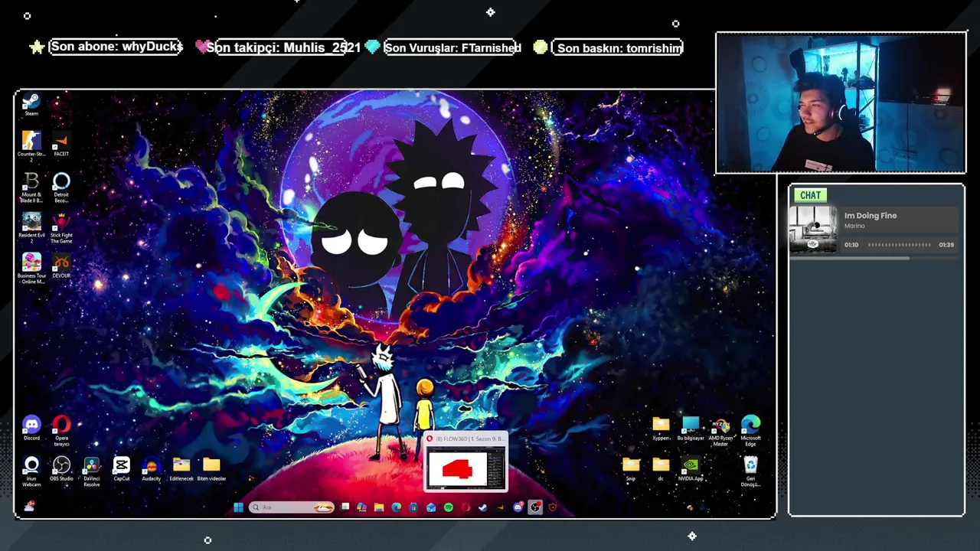Click the Microsoft Edge desktop shortcut
Screen dimensions: 980x551
pos(750,432)
